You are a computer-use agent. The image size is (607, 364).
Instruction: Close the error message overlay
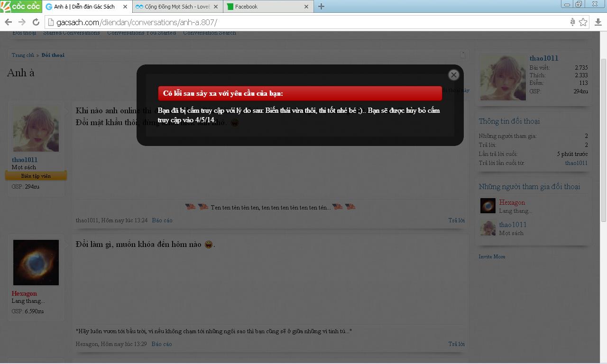[454, 75]
